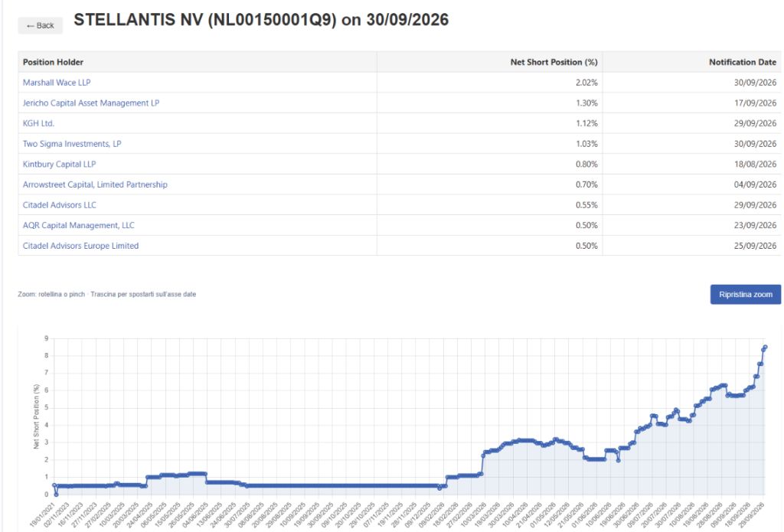Follow the KGH Ltd. link
Viewport: 784px width, 532px height.
pos(38,123)
